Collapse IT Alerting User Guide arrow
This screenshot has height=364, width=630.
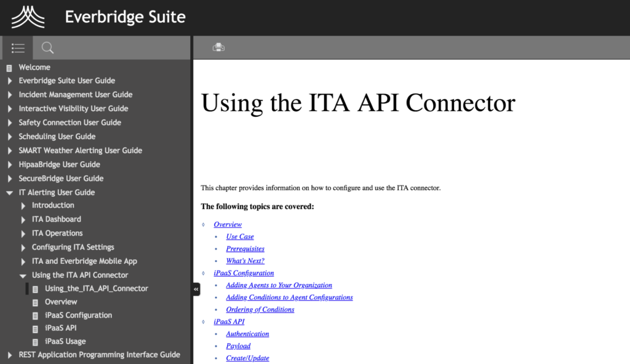[10, 193]
